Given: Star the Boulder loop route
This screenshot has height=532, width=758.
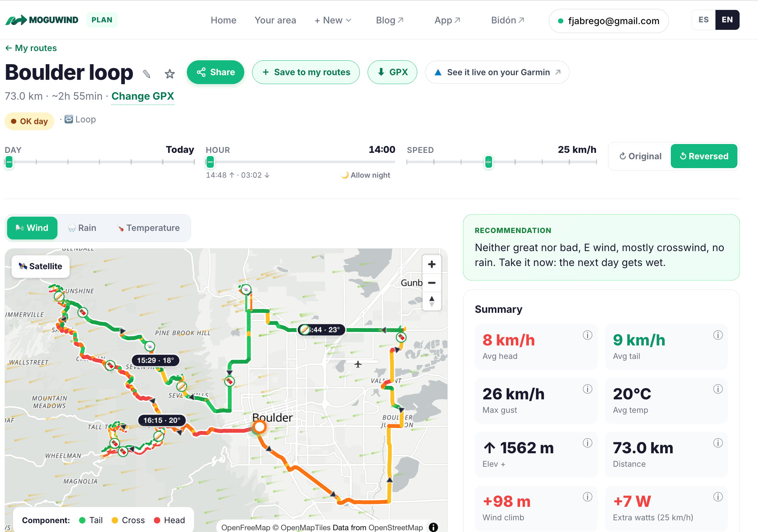Looking at the screenshot, I should pyautogui.click(x=170, y=74).
